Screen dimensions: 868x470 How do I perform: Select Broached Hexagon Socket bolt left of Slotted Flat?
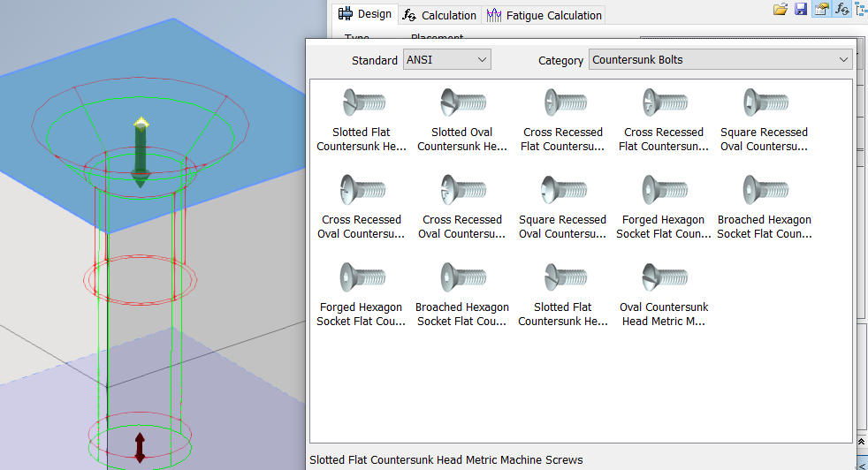462,294
